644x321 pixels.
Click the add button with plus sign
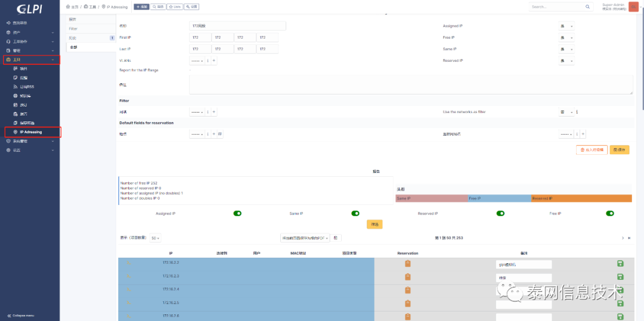141,7
